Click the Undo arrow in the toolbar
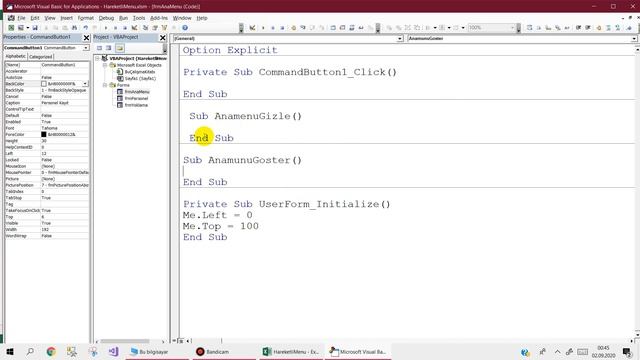This screenshot has width=640, height=360. click(x=86, y=28)
